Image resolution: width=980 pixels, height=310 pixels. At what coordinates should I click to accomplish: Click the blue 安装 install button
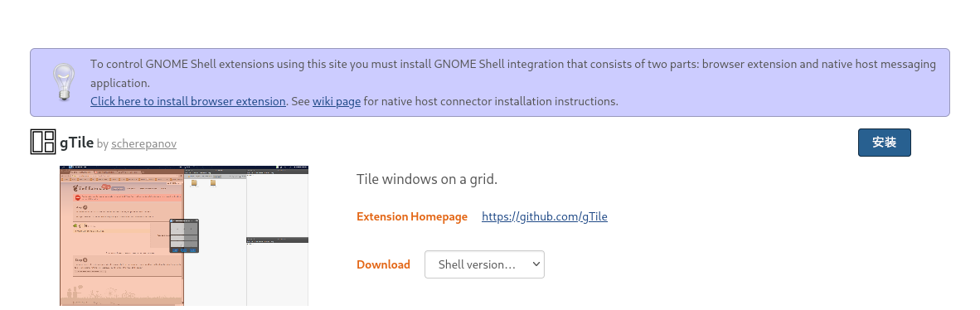tap(885, 143)
